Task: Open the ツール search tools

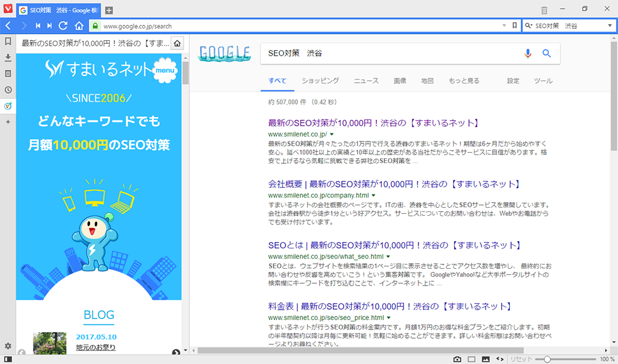Action: (543, 81)
